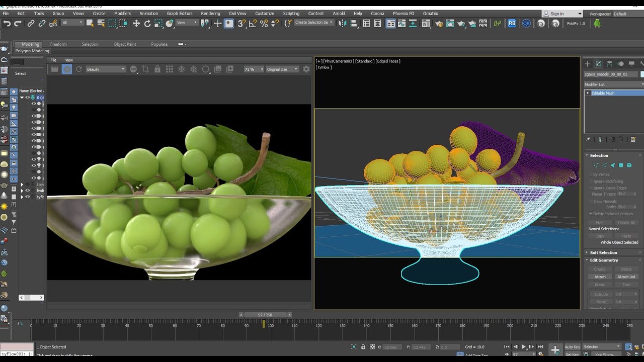Screen dimensions: 644x362
Task: Open render window settings gear
Action: point(306,69)
